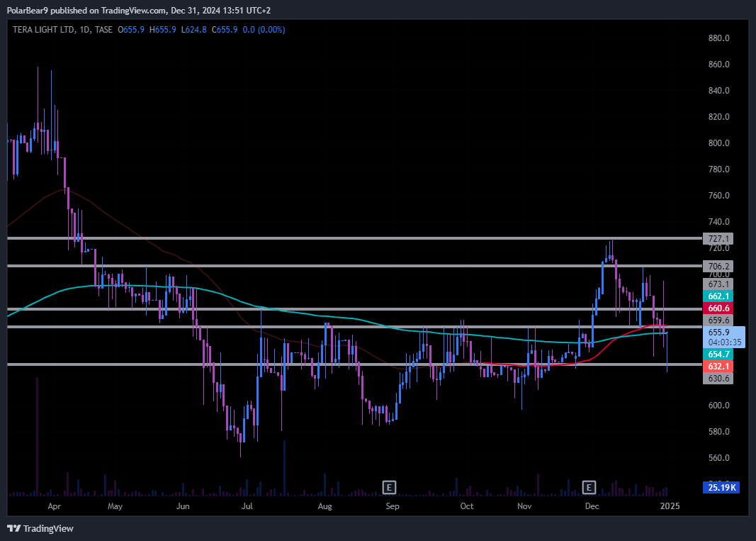Click the Jun label on time axis

pyautogui.click(x=183, y=506)
